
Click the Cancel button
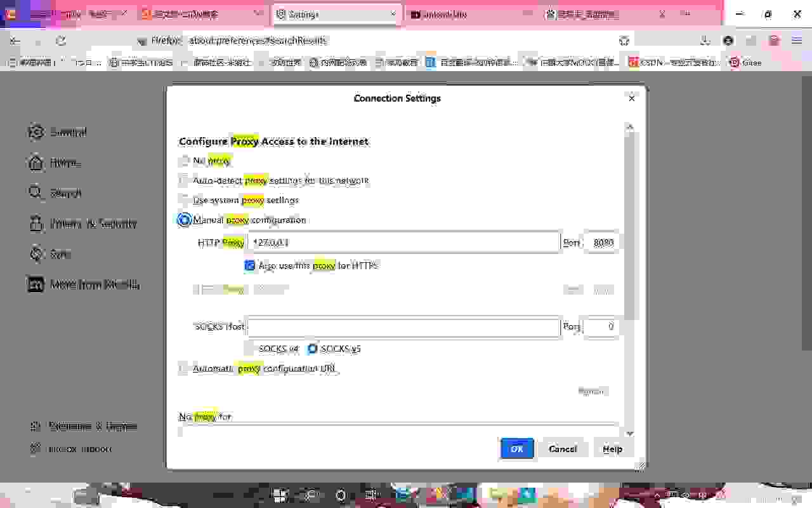pos(563,449)
